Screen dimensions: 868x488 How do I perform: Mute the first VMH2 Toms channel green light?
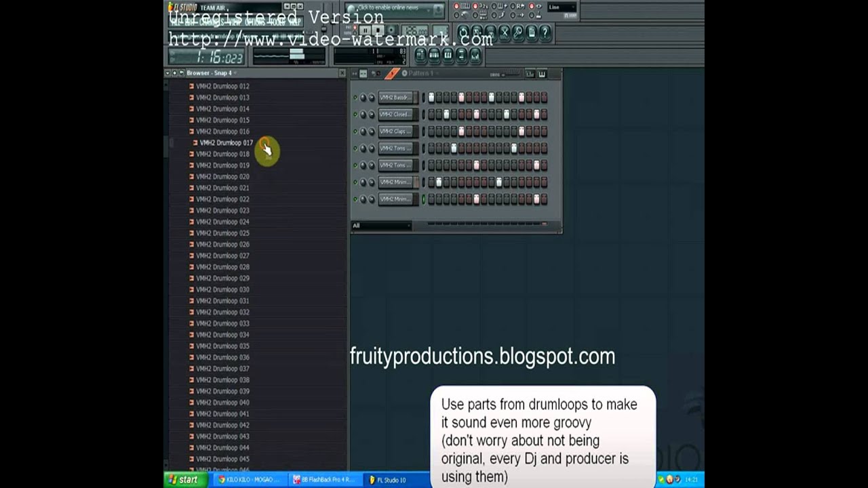click(x=355, y=148)
